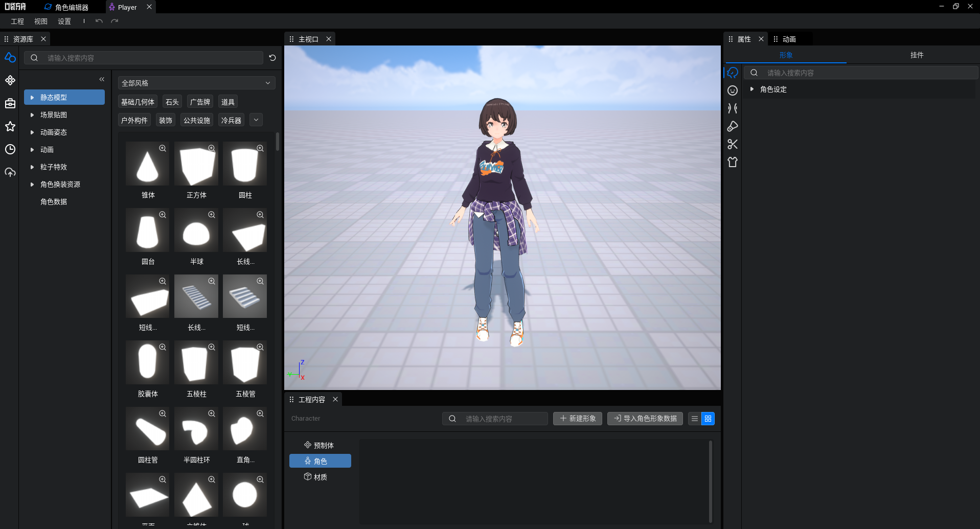
Task: Select the 半圆柱环 model thumbnail
Action: pos(196,429)
